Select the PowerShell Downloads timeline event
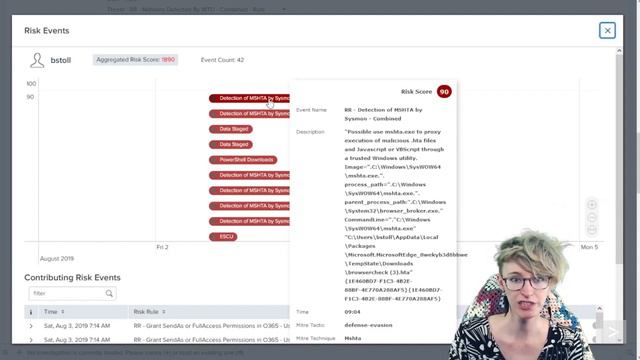The height and width of the screenshot is (360, 640). [x=243, y=160]
